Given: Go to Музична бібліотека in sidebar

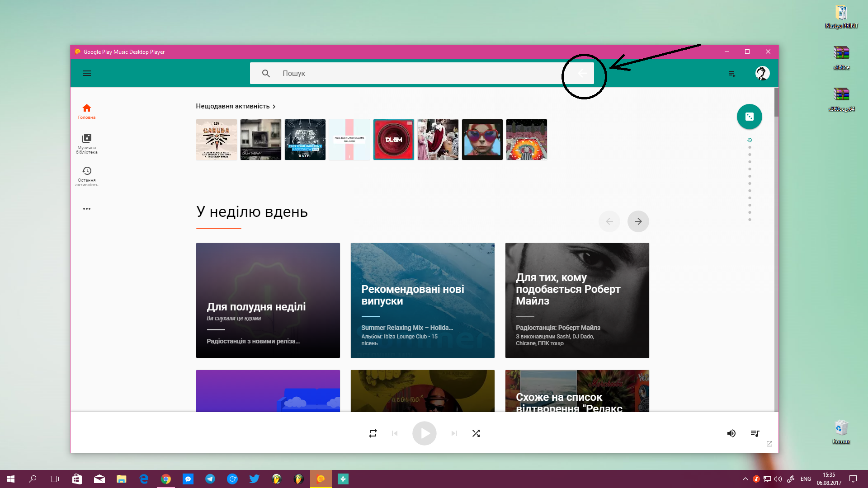Looking at the screenshot, I should [87, 143].
